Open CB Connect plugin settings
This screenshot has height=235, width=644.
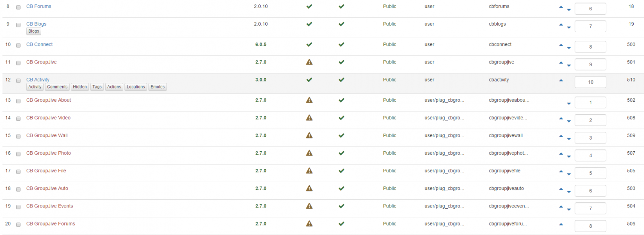tap(39, 44)
